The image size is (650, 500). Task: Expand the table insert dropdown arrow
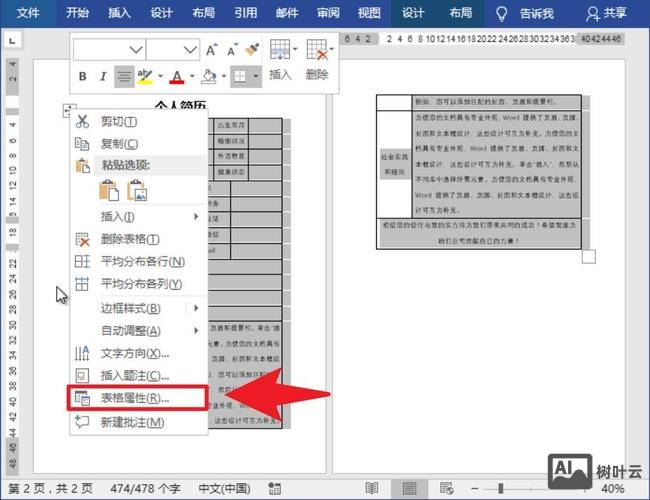[x=295, y=49]
